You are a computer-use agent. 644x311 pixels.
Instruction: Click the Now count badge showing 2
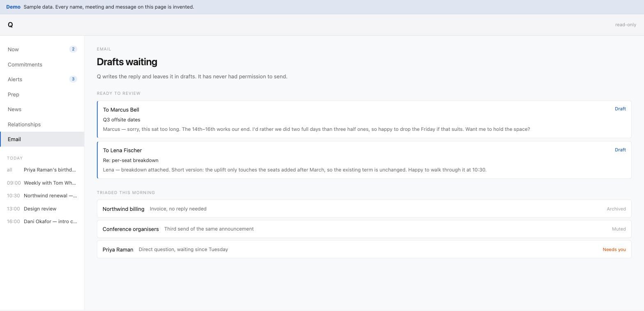pyautogui.click(x=73, y=49)
